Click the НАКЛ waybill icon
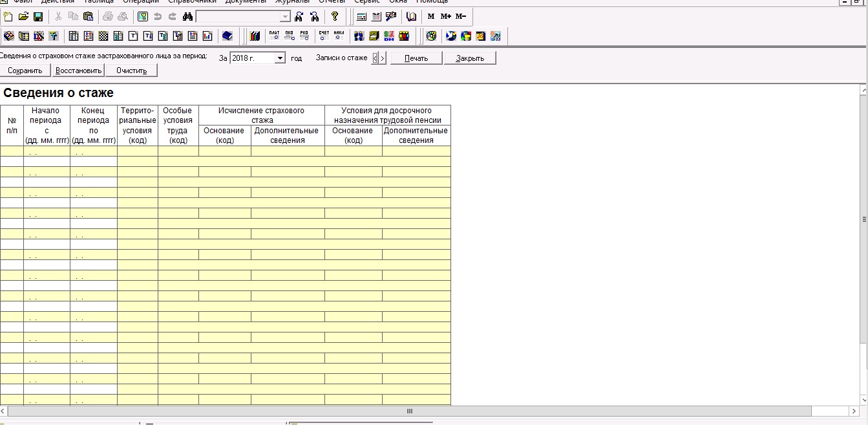The height and width of the screenshot is (425, 868). coord(339,36)
